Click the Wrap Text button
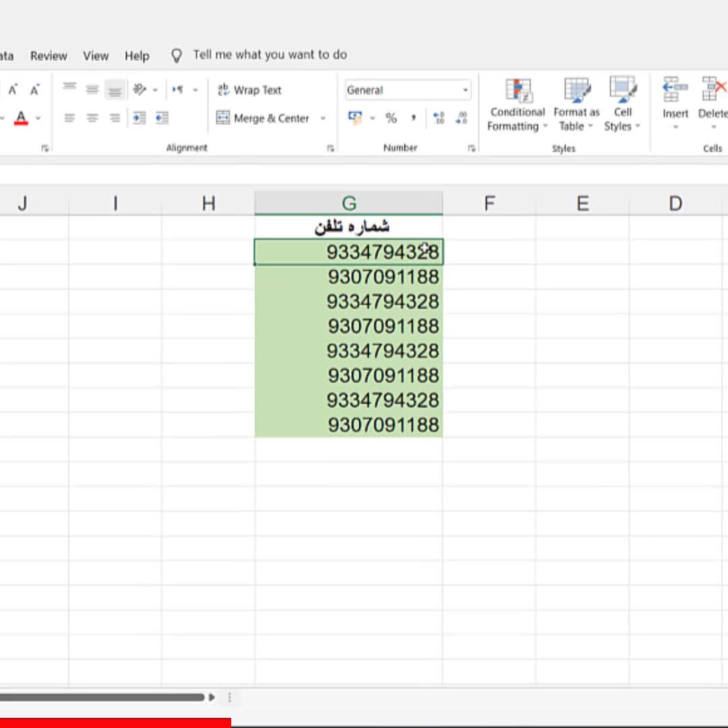The image size is (728, 728). (249, 90)
